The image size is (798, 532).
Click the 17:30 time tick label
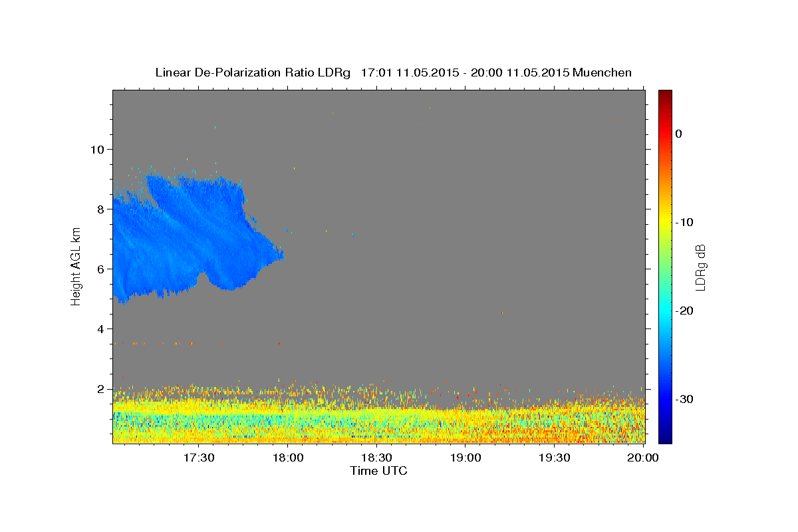coord(199,458)
